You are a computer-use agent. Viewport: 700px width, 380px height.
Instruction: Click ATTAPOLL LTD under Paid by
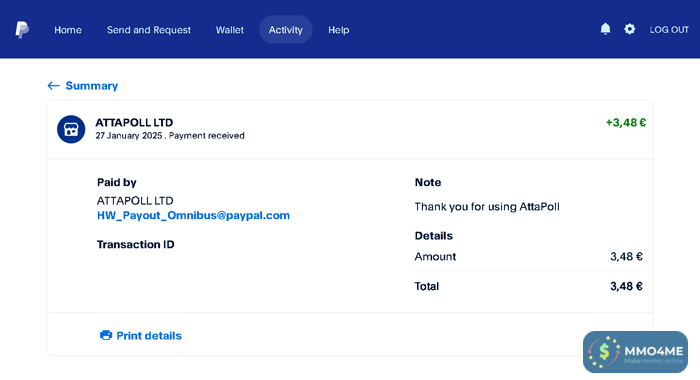coord(135,200)
